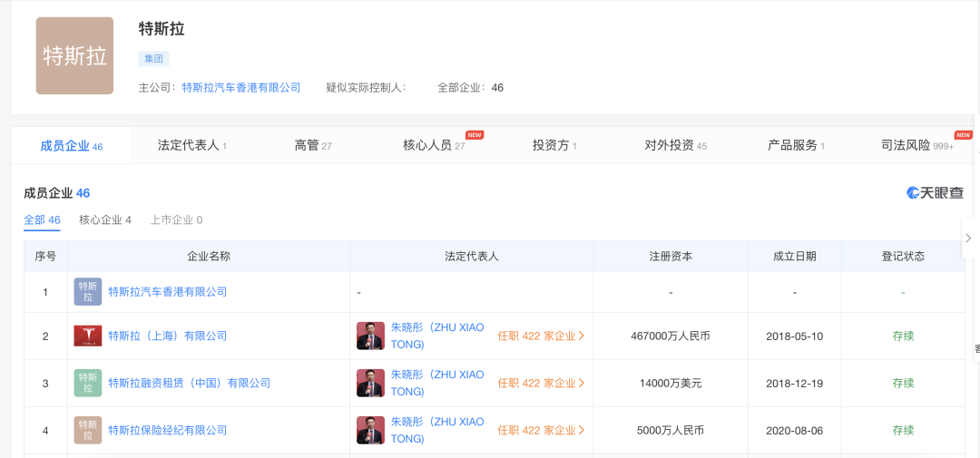Click the 全部企业：46 label
This screenshot has height=458, width=980.
coord(471,87)
